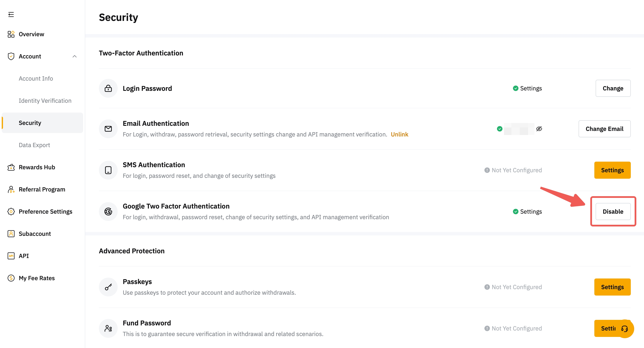Click the Rewards Hub ticket icon
The width and height of the screenshot is (644, 348).
click(x=11, y=167)
